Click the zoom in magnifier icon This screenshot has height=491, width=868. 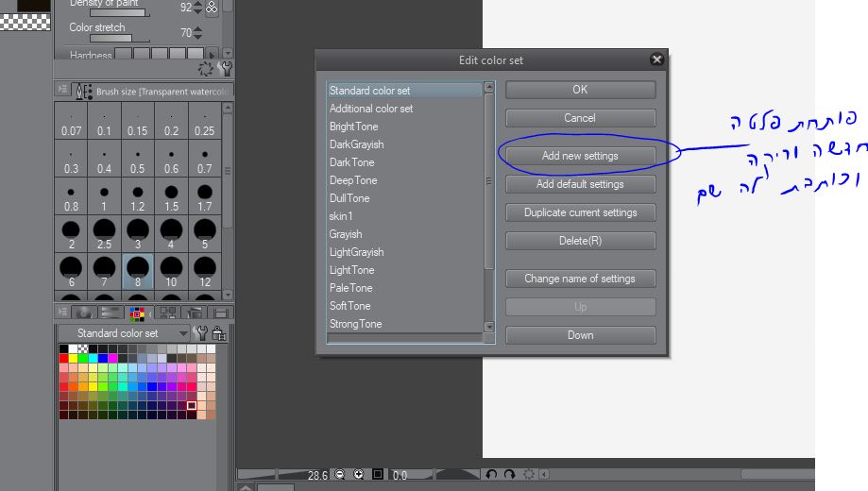tap(359, 474)
